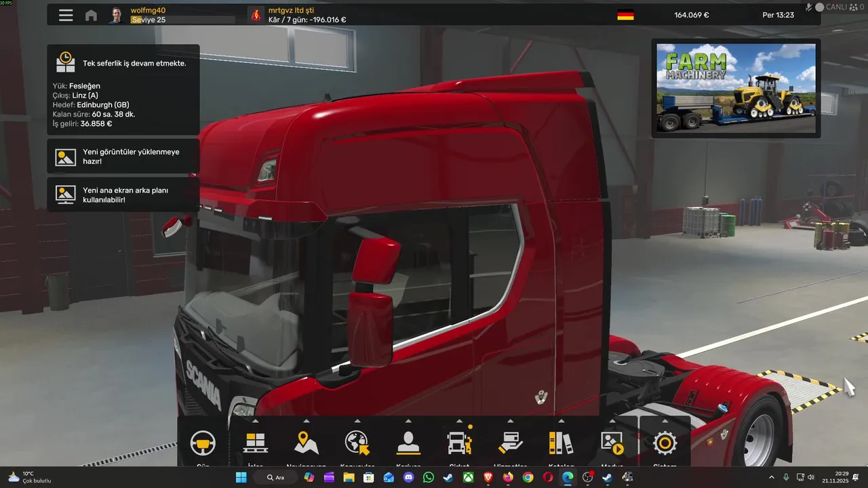
Task: Open the Sistem gear icon
Action: tap(665, 443)
